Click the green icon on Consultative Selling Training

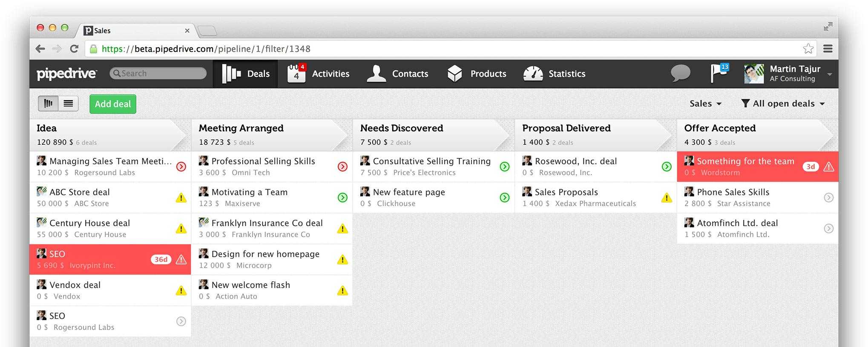pos(505,166)
